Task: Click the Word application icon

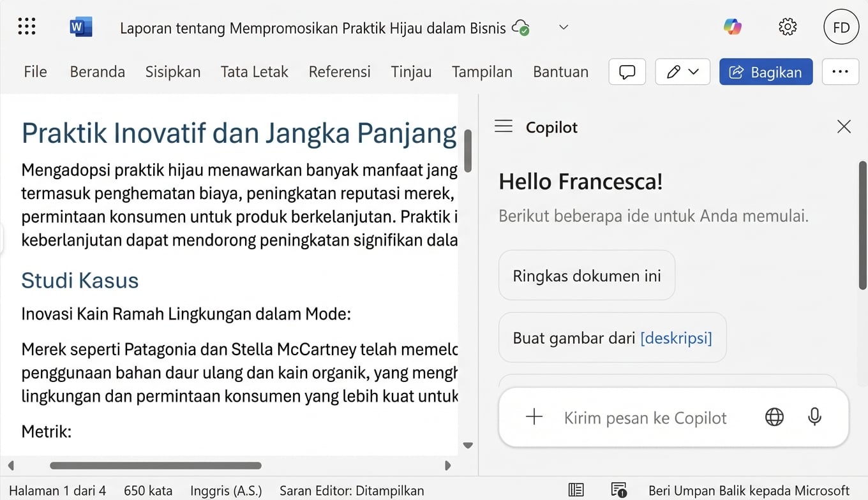Action: click(x=80, y=27)
